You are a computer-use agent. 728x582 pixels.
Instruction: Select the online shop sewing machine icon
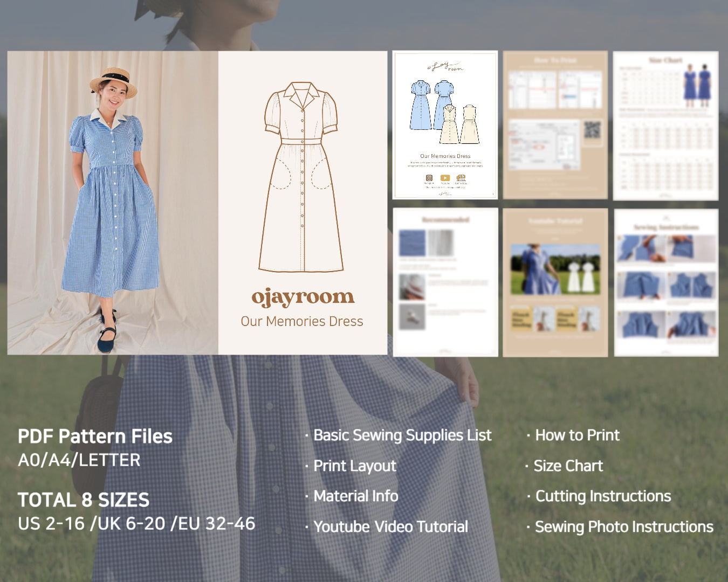(462, 178)
